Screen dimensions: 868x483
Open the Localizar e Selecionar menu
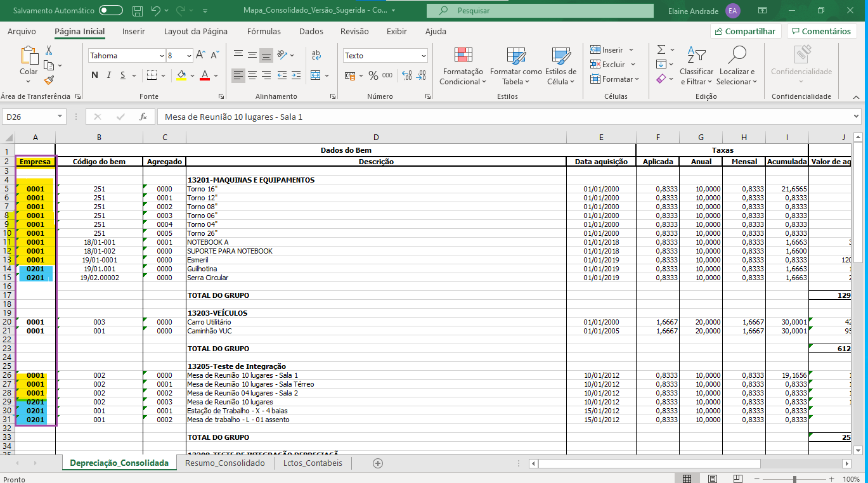[737, 66]
